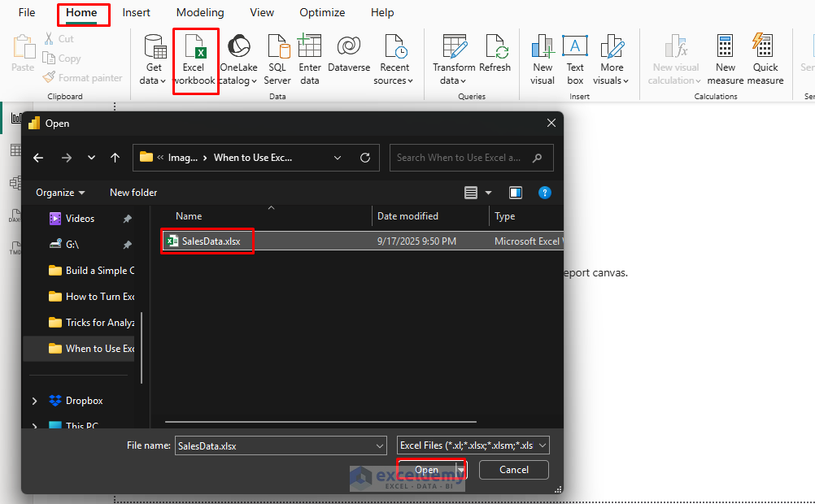This screenshot has height=504, width=815.
Task: Open OneLake catalog
Action: 238,59
